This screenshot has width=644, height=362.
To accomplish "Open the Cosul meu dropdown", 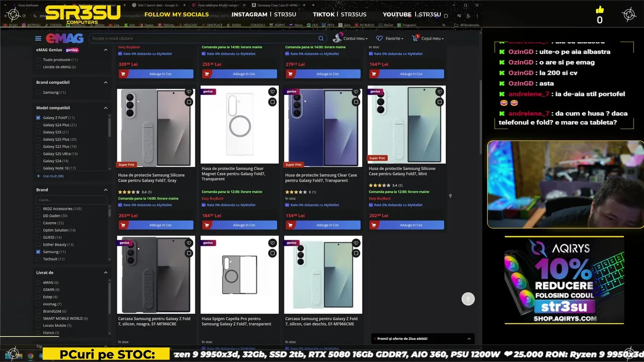I will [x=432, y=38].
